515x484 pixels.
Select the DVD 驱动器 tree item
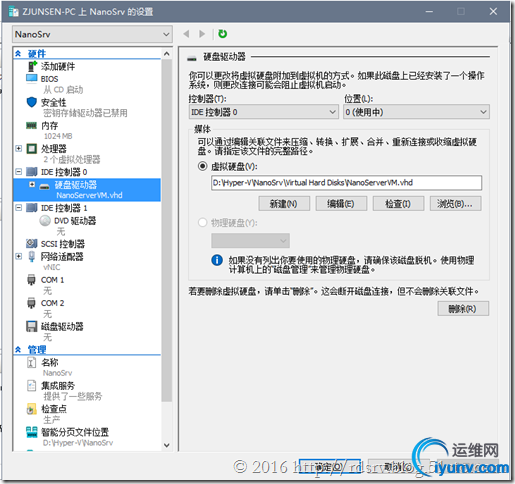[x=75, y=221]
